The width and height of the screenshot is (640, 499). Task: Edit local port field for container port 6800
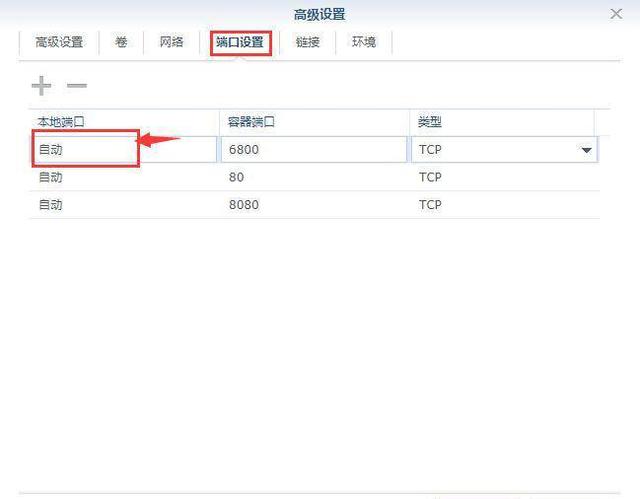pos(124,149)
